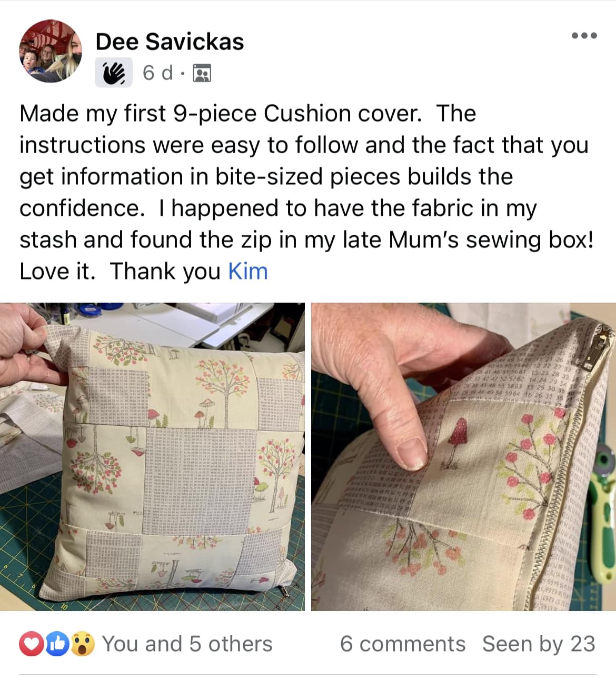The width and height of the screenshot is (616, 680).
Task: Click the post text line about bite-sized pieces
Action: pos(266,177)
